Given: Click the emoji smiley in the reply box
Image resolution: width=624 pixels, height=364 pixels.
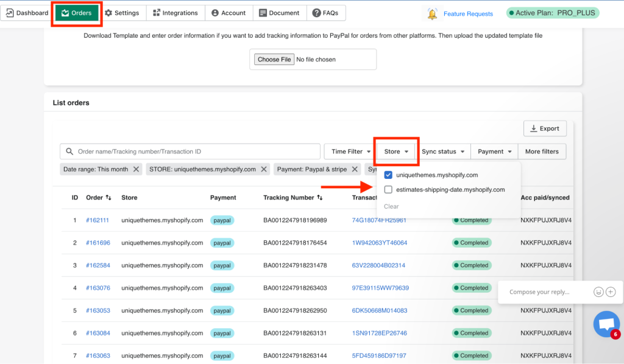Looking at the screenshot, I should [x=598, y=292].
